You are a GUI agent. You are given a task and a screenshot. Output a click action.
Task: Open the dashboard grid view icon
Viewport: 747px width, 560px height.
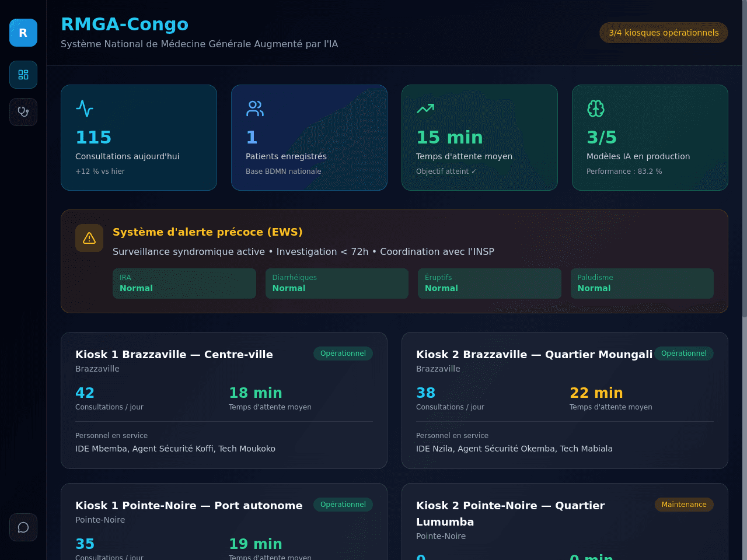click(23, 75)
